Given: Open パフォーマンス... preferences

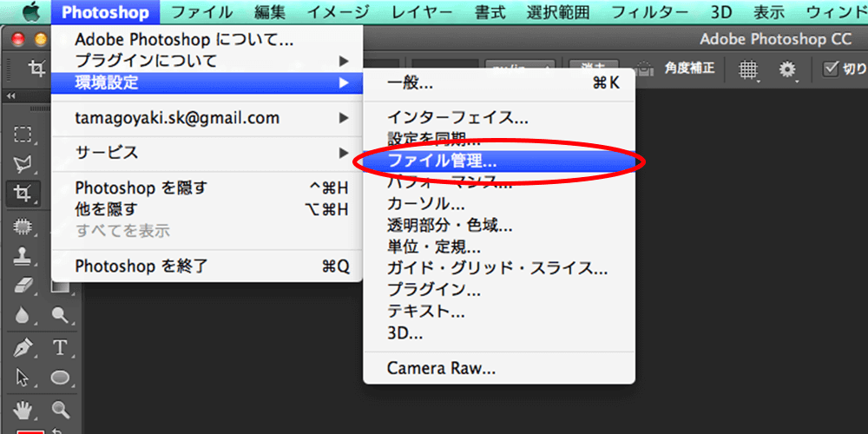Looking at the screenshot, I should coord(499,182).
